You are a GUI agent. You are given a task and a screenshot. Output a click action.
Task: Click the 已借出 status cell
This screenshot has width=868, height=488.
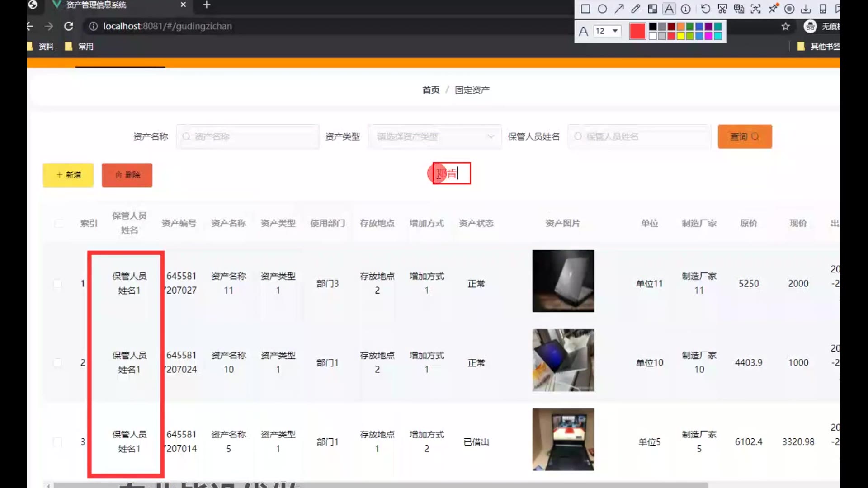point(476,442)
